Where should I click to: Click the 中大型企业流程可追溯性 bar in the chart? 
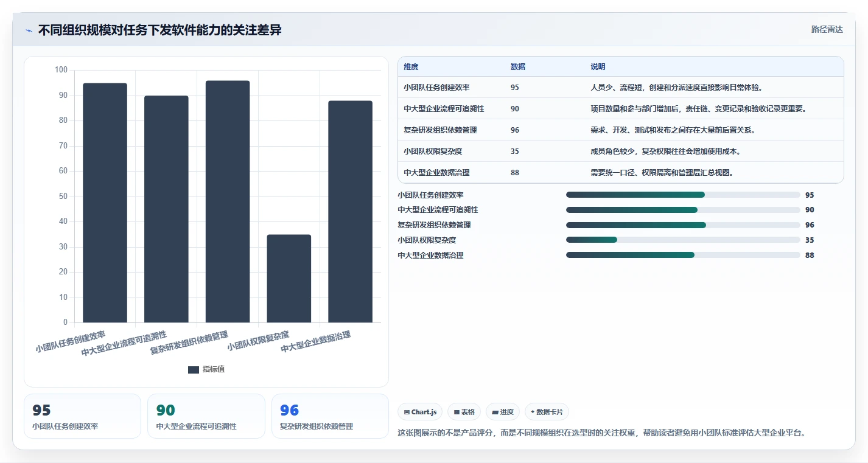point(166,209)
